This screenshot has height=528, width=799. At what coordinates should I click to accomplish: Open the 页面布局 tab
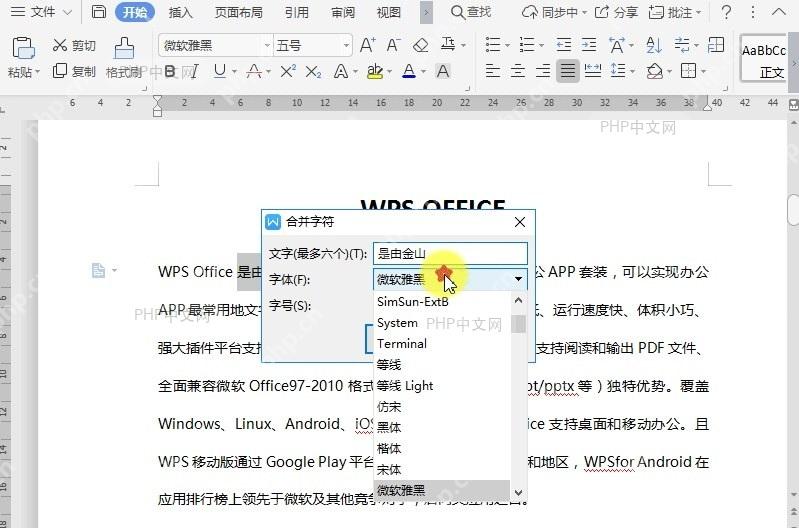pos(238,12)
